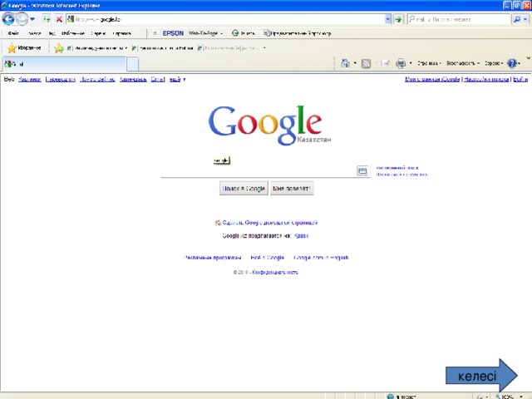Close the EPSON toolbar with small x
The height and width of the screenshot is (399, 532).
click(x=155, y=33)
